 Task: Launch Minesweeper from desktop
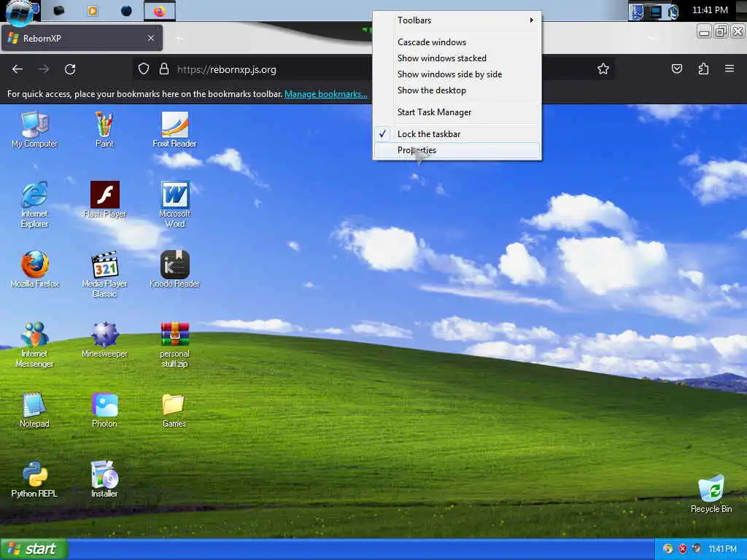coord(104,340)
